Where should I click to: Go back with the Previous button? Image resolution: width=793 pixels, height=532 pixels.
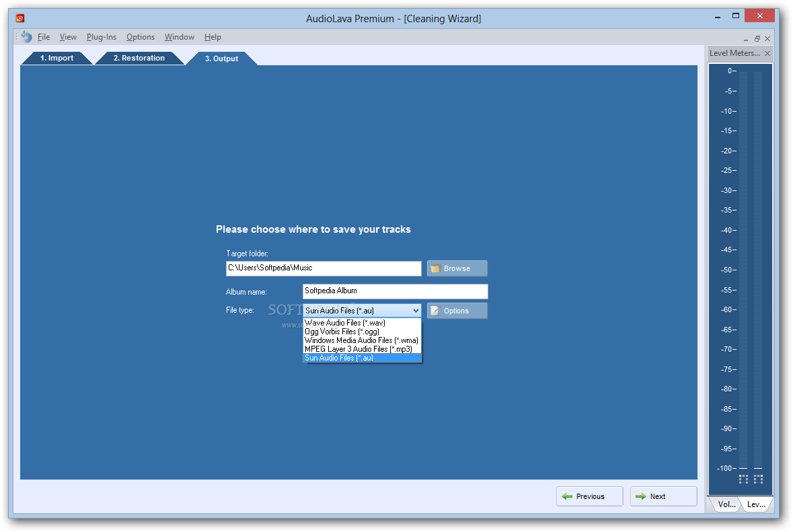590,496
